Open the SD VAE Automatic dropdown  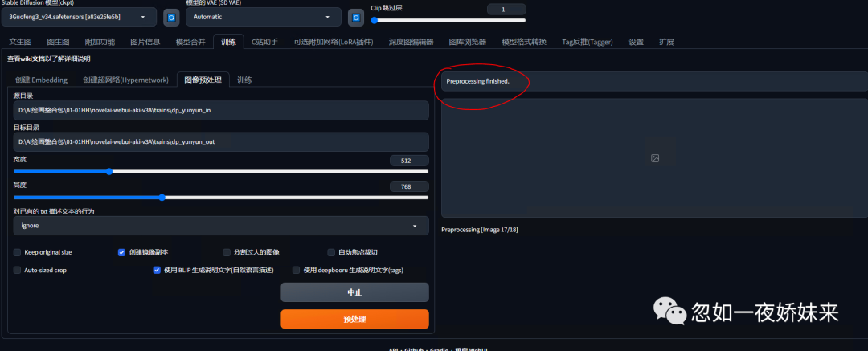tap(263, 17)
